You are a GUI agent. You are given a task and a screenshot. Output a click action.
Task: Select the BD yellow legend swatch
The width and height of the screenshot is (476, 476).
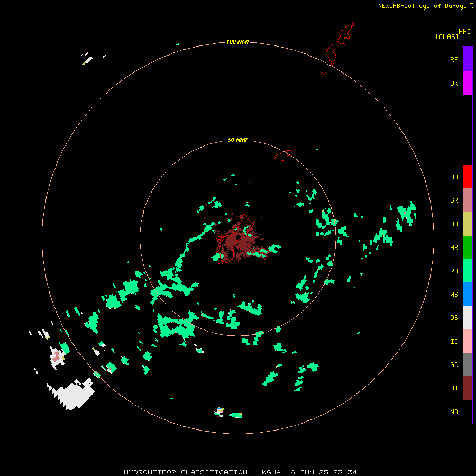pyautogui.click(x=467, y=224)
